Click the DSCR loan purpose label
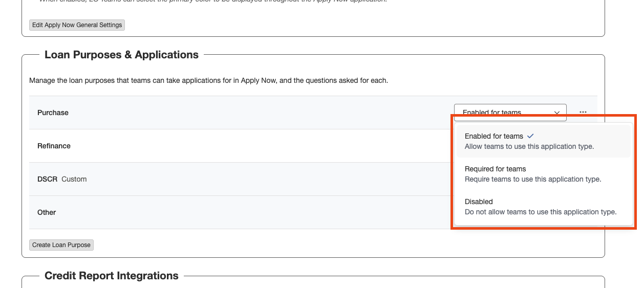This screenshot has height=288, width=644. pyautogui.click(x=47, y=179)
